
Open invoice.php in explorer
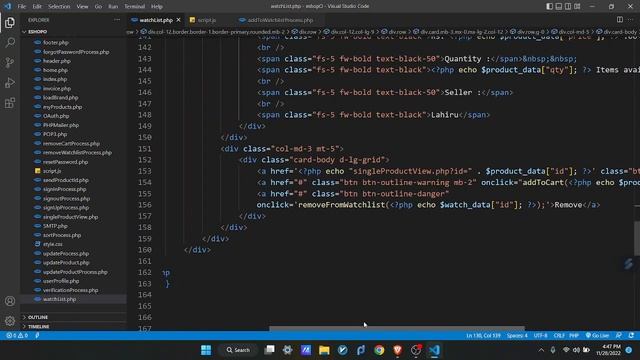[x=57, y=88]
